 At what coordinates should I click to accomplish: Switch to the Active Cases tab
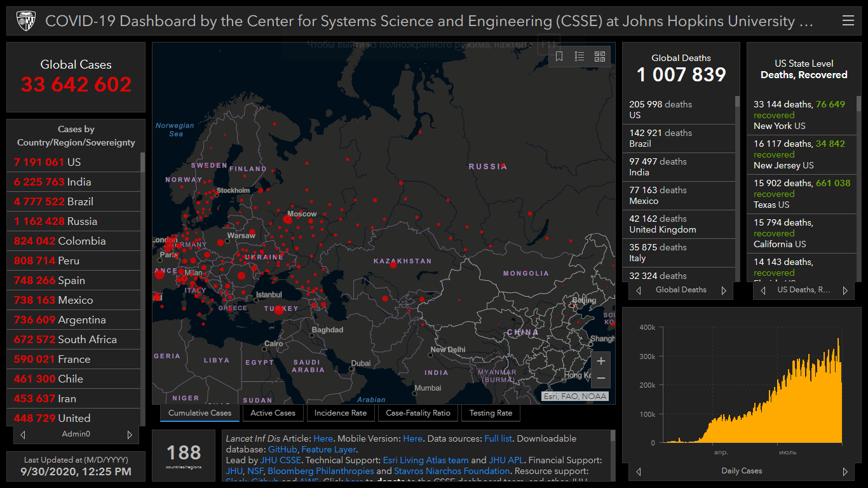(273, 413)
